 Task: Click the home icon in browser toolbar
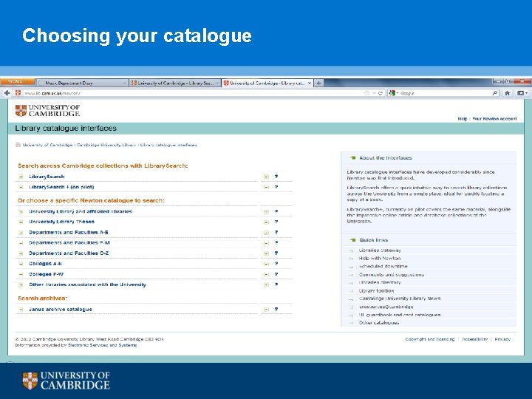507,93
